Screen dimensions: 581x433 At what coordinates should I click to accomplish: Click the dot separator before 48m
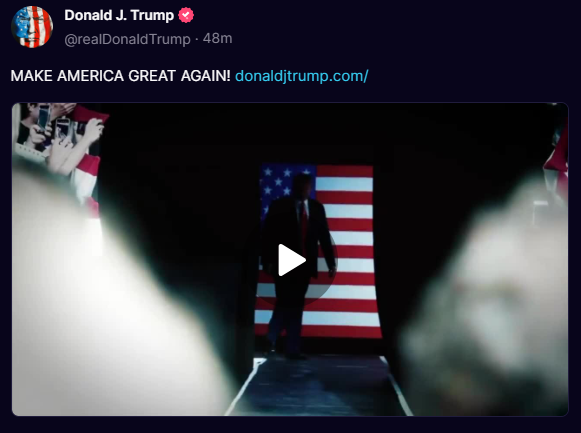point(197,39)
